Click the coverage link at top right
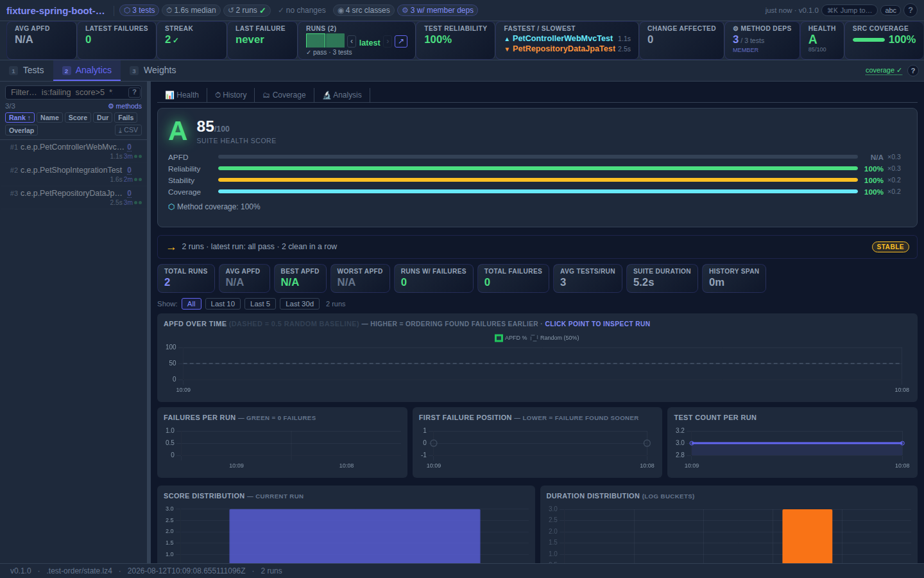 pyautogui.click(x=883, y=71)
